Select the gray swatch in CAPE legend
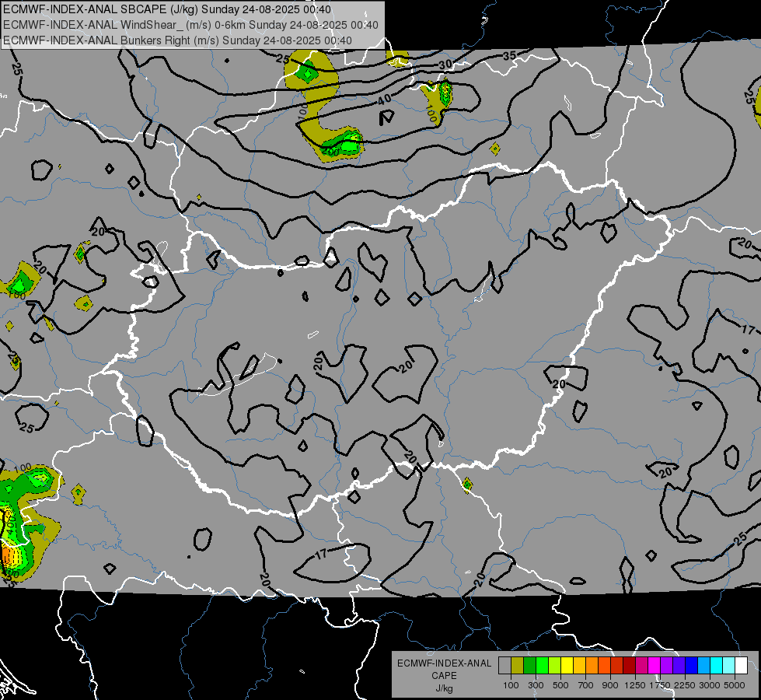Screen dimensions: 761x700 pos(504,666)
